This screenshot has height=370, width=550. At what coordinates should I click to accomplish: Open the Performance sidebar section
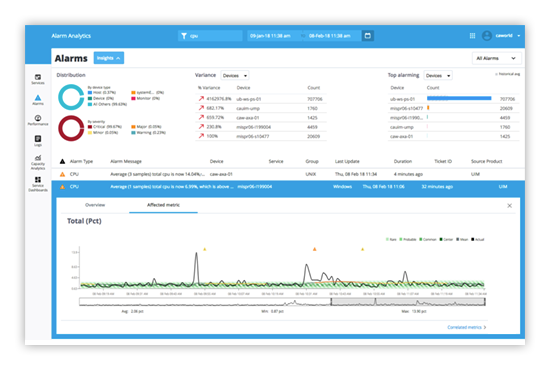pos(38,120)
